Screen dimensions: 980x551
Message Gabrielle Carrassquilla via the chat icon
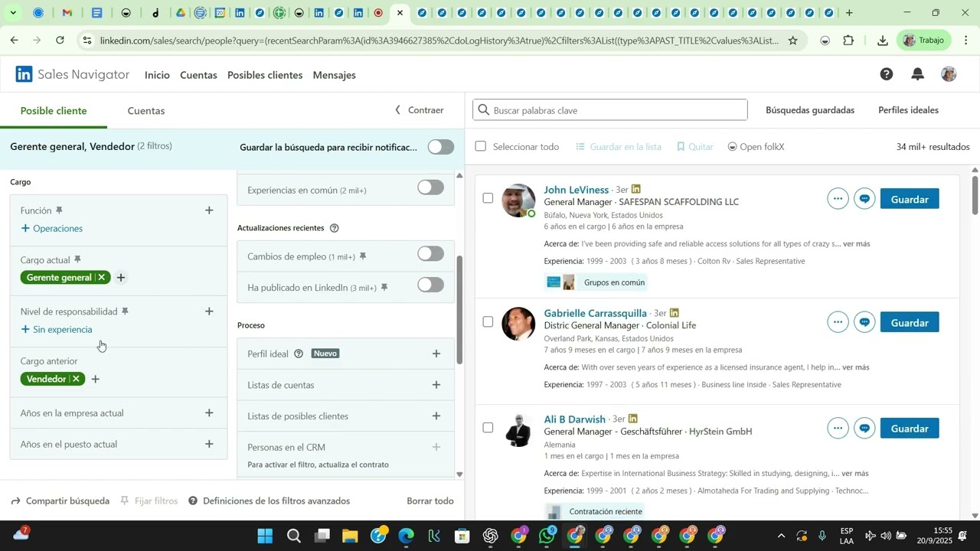(865, 322)
